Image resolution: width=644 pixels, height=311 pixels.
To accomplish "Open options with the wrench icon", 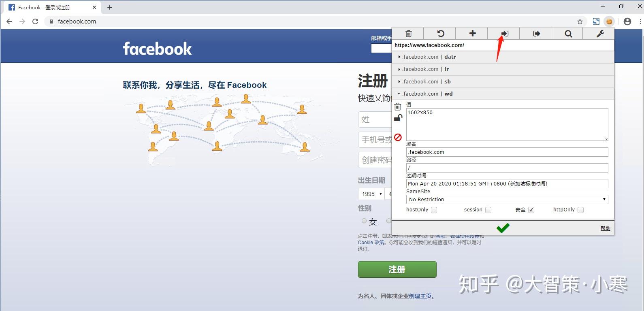I will pyautogui.click(x=600, y=34).
